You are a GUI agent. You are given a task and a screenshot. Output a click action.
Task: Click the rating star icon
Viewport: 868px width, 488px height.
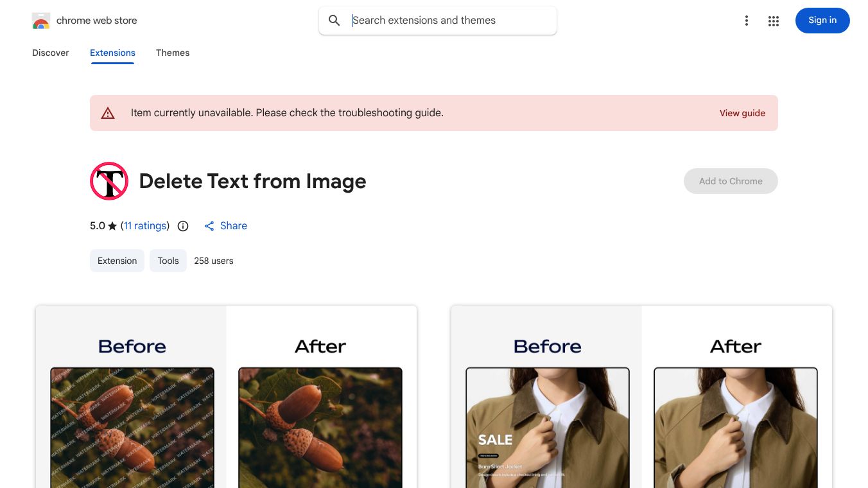click(x=112, y=226)
